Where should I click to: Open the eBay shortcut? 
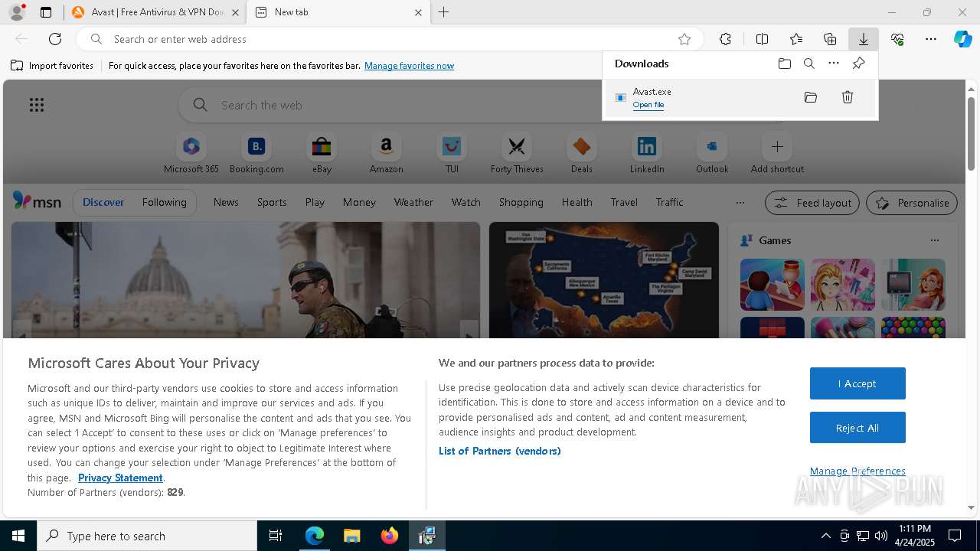tap(322, 154)
